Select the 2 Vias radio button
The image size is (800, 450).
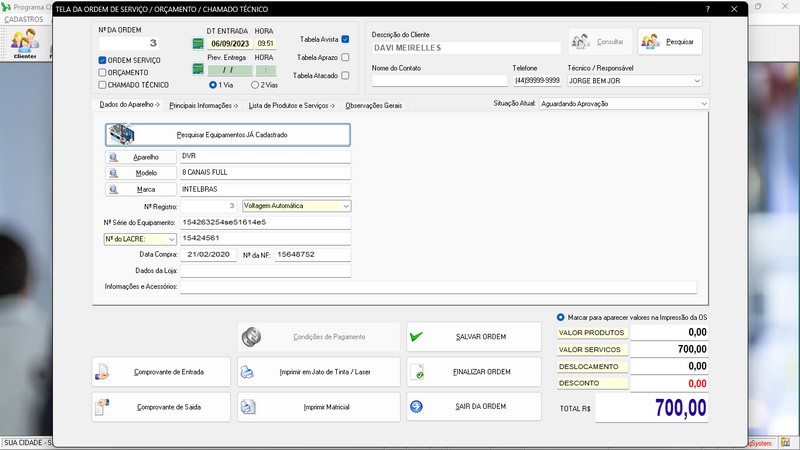point(255,85)
